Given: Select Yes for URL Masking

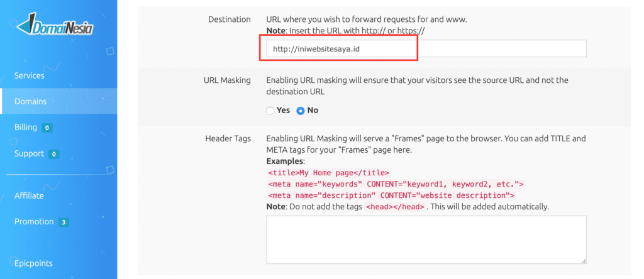Looking at the screenshot, I should (270, 111).
